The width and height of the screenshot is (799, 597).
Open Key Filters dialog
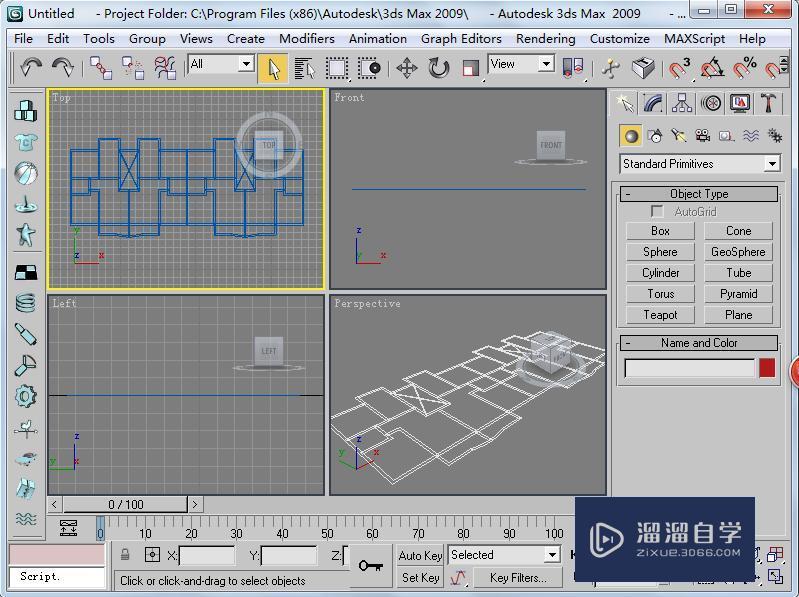pyautogui.click(x=518, y=578)
